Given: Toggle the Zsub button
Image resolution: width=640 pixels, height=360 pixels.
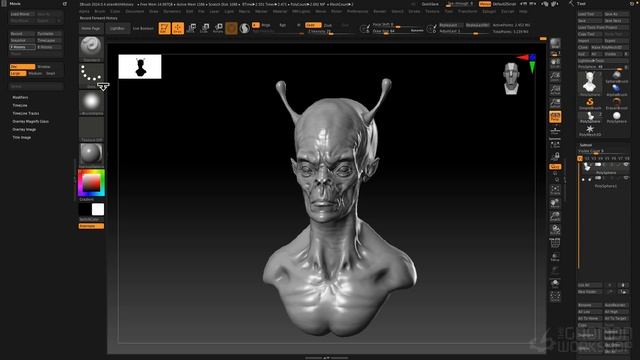Looking at the screenshot, I should [328, 25].
